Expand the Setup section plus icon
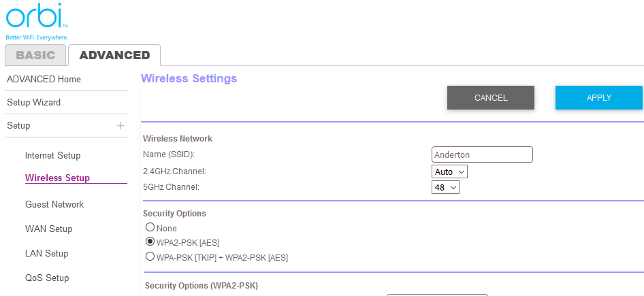Screen dimensions: 644x296 tap(120, 126)
